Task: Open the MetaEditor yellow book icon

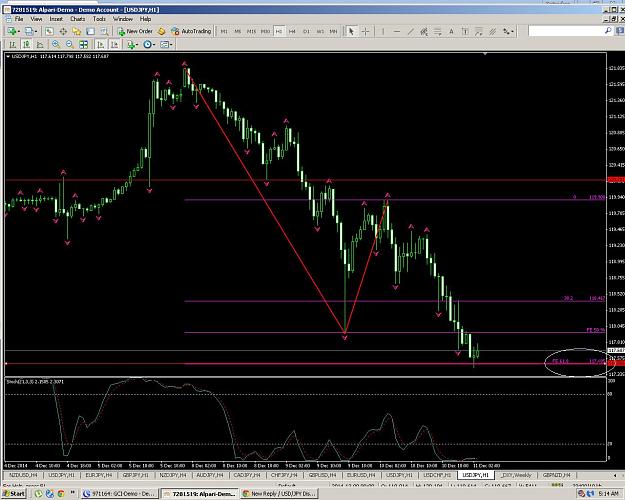Action: [x=161, y=31]
